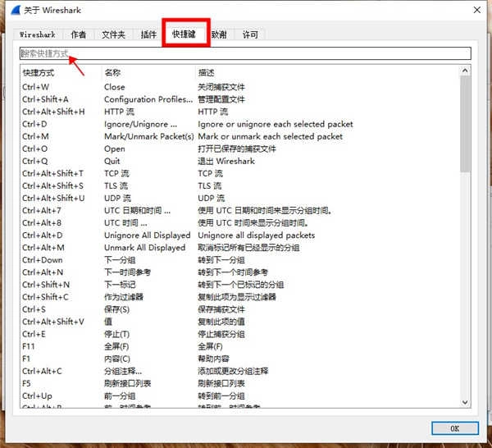The height and width of the screenshot is (448, 492).
Task: Switch to the Wireshark tab
Action: 38,34
